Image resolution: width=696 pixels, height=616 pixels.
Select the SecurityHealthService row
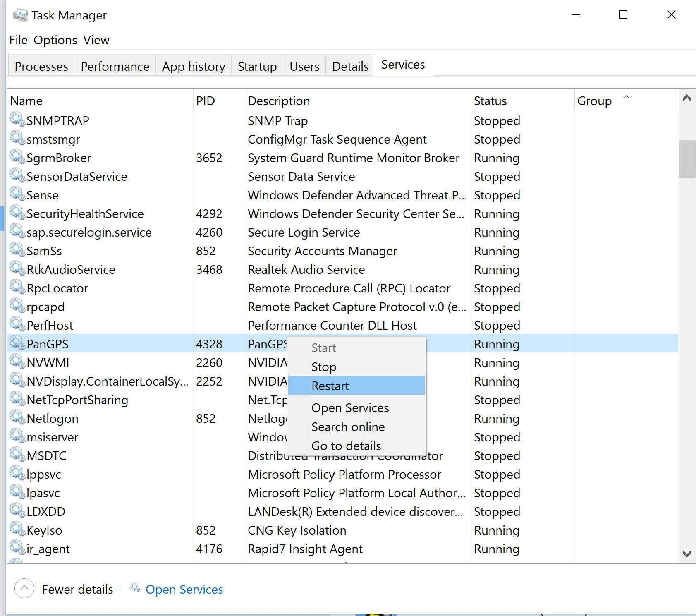click(x=85, y=214)
